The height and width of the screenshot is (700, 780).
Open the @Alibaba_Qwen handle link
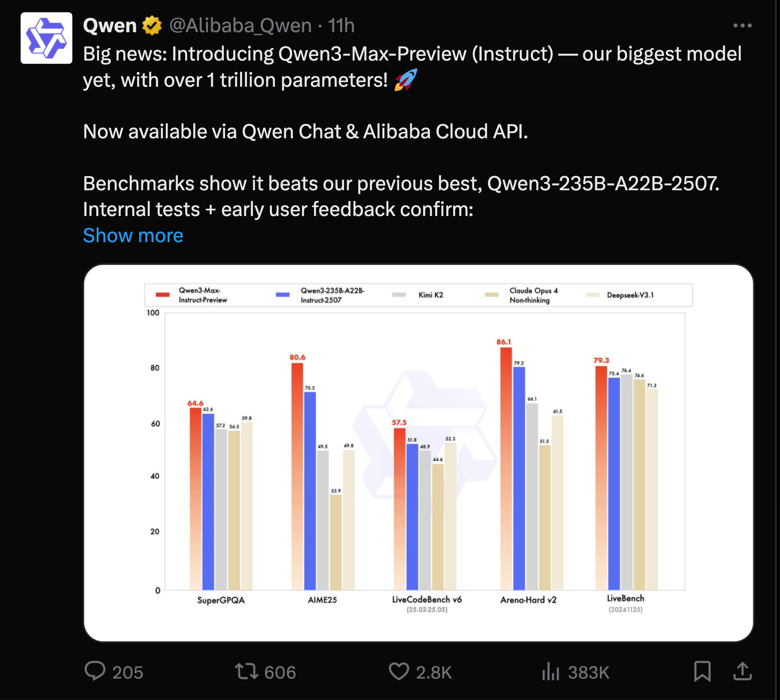(x=241, y=26)
